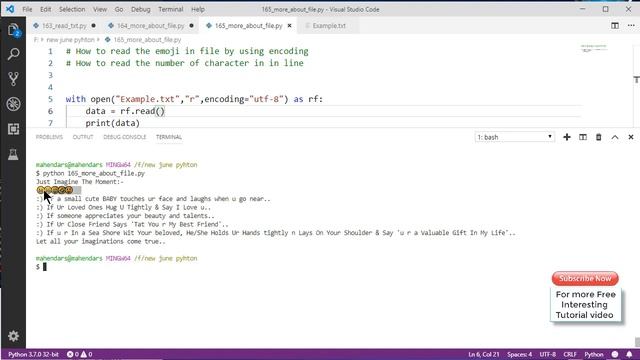Open the Test beaker icon view
This screenshot has width=640, height=360.
click(13, 154)
